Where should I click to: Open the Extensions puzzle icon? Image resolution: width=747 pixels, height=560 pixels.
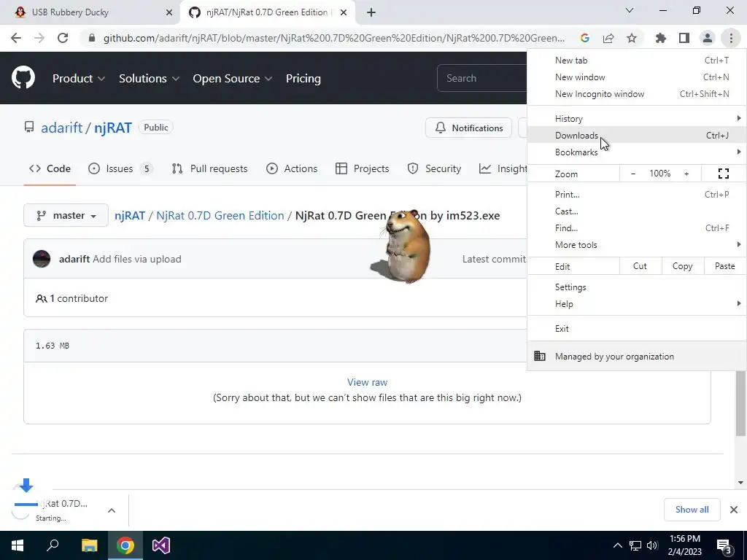pyautogui.click(x=661, y=38)
